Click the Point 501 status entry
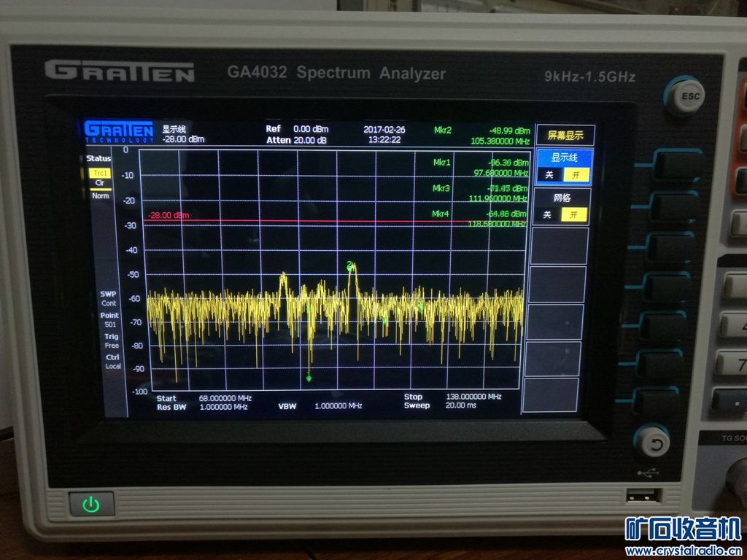 click(109, 320)
